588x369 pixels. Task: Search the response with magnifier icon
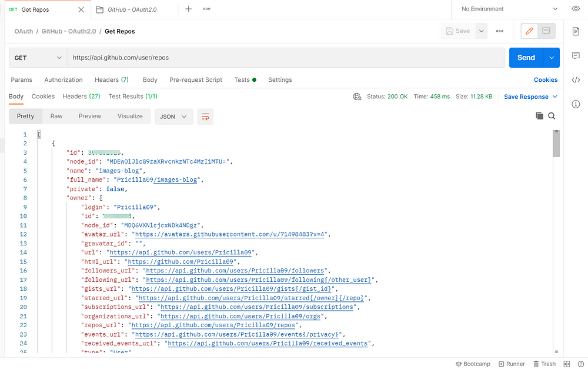[x=552, y=116]
